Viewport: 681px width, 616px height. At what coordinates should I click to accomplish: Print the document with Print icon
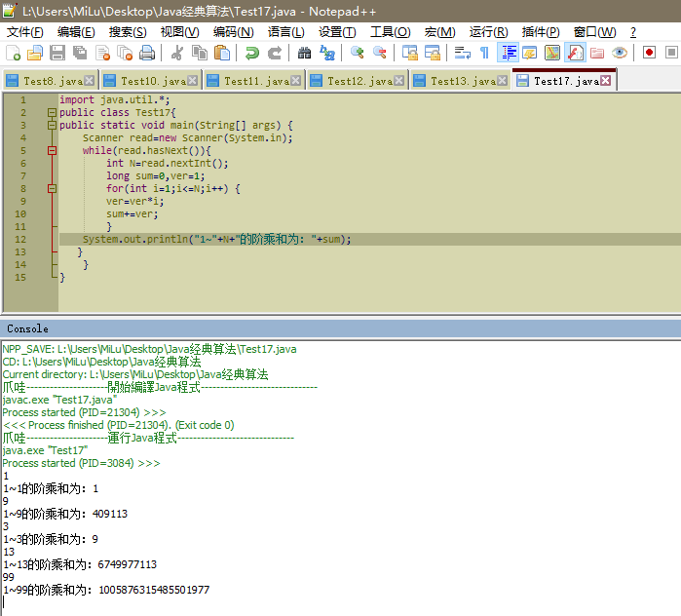pyautogui.click(x=147, y=53)
